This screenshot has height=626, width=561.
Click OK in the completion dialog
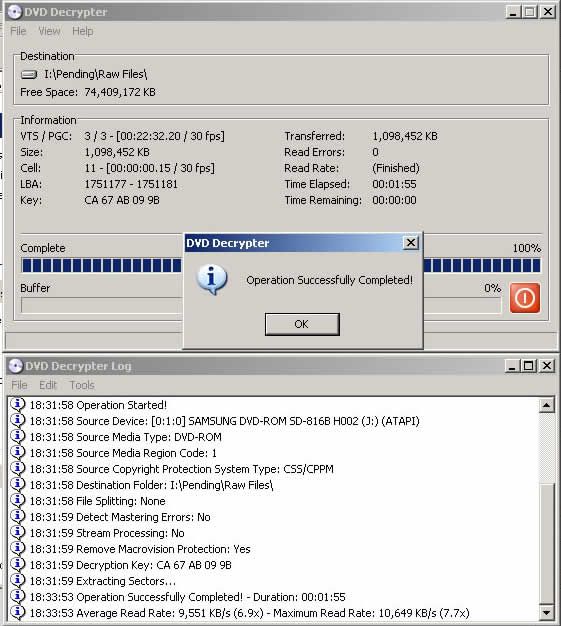pyautogui.click(x=302, y=324)
